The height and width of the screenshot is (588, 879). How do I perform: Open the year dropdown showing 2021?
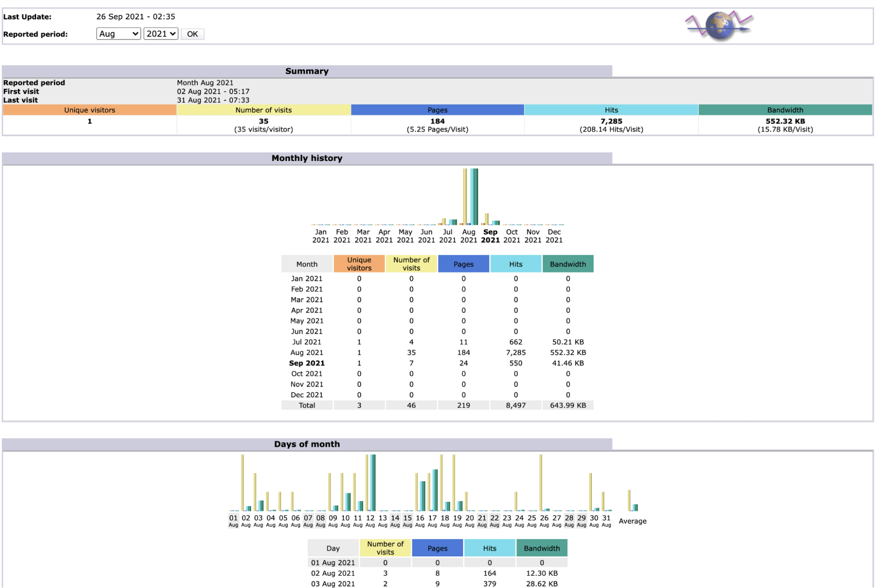click(x=160, y=33)
